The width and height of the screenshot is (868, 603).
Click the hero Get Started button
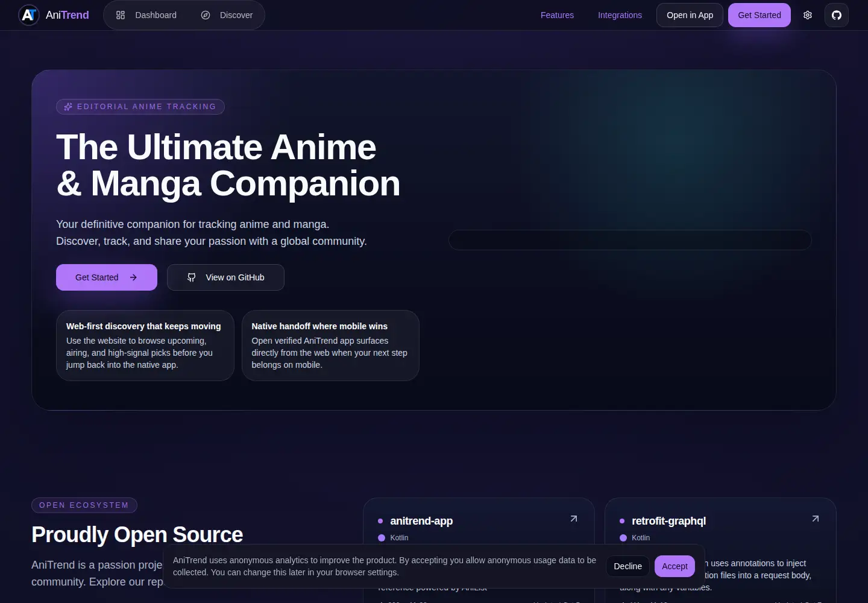107,277
